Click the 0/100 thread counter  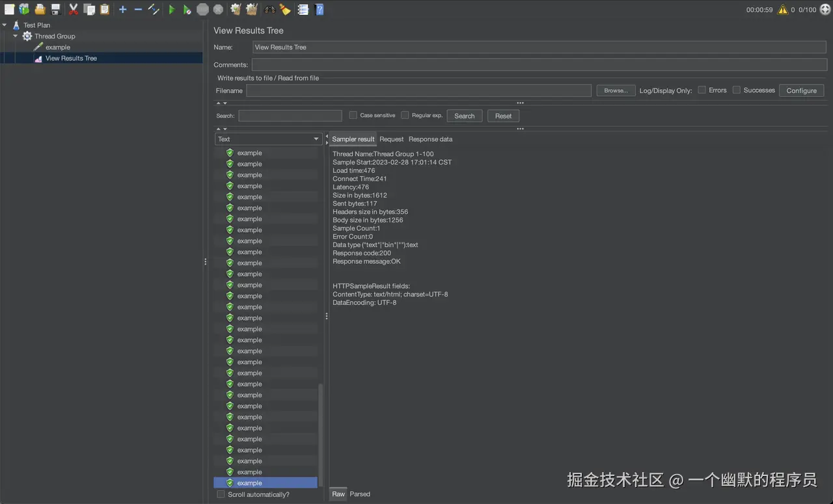coord(807,10)
